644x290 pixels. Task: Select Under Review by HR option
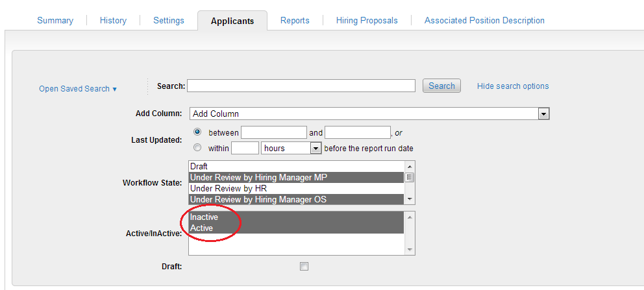(296, 188)
